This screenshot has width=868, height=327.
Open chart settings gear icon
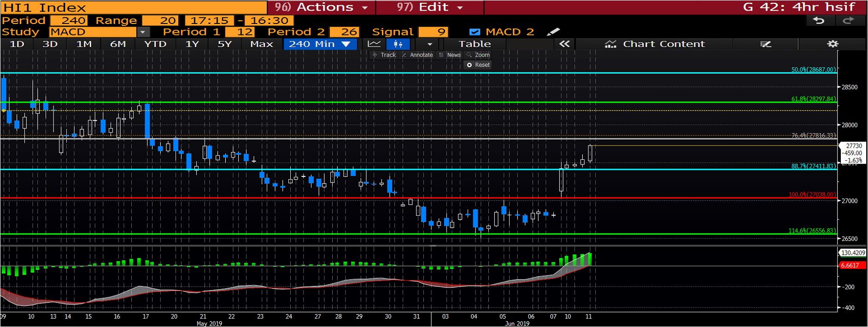click(833, 44)
